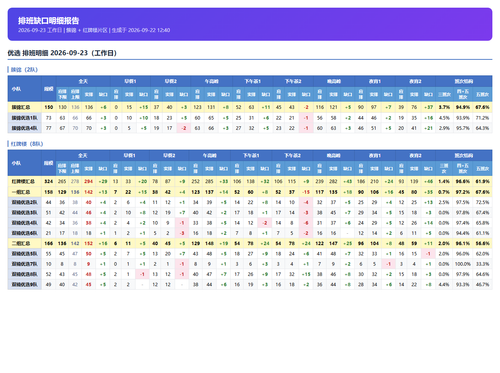Select the "红牌楼汇总" row label

(23, 182)
